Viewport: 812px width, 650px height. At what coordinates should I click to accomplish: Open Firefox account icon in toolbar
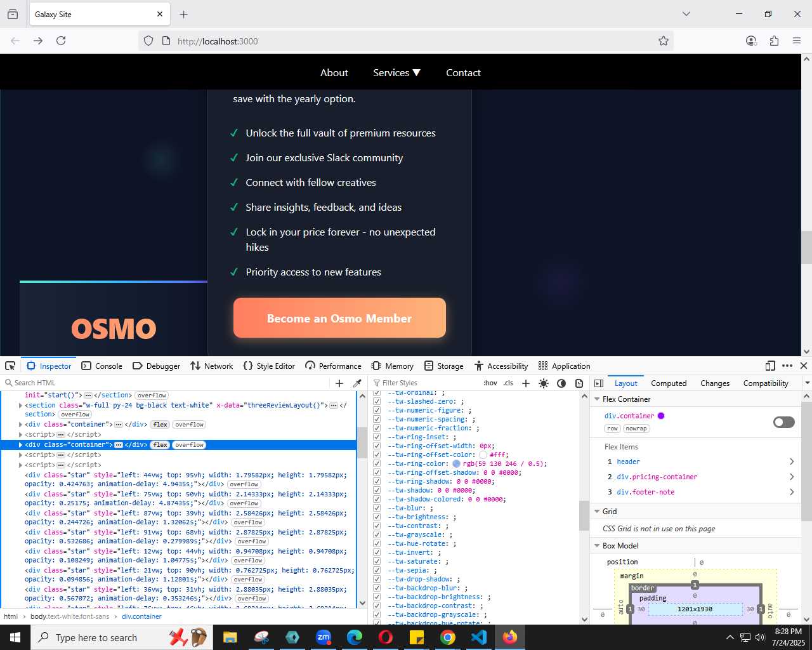pos(751,41)
